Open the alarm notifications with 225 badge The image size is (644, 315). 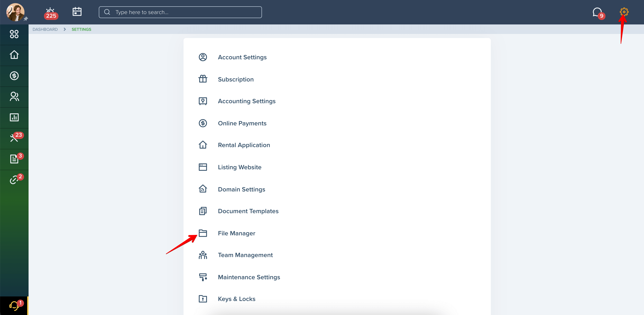point(51,13)
